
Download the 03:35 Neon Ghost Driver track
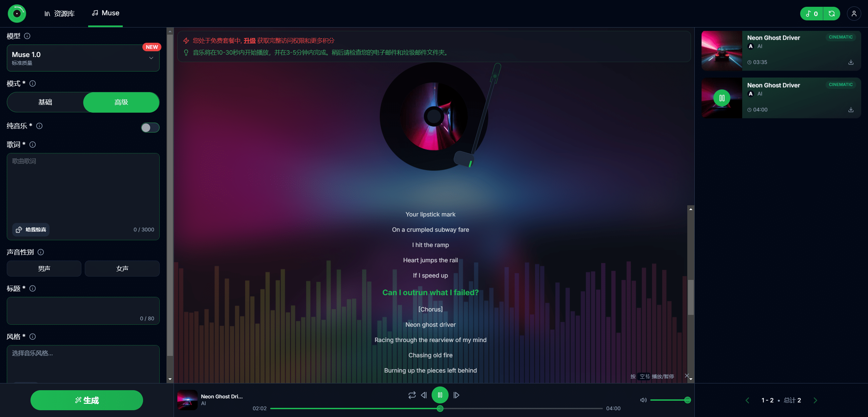tap(851, 62)
